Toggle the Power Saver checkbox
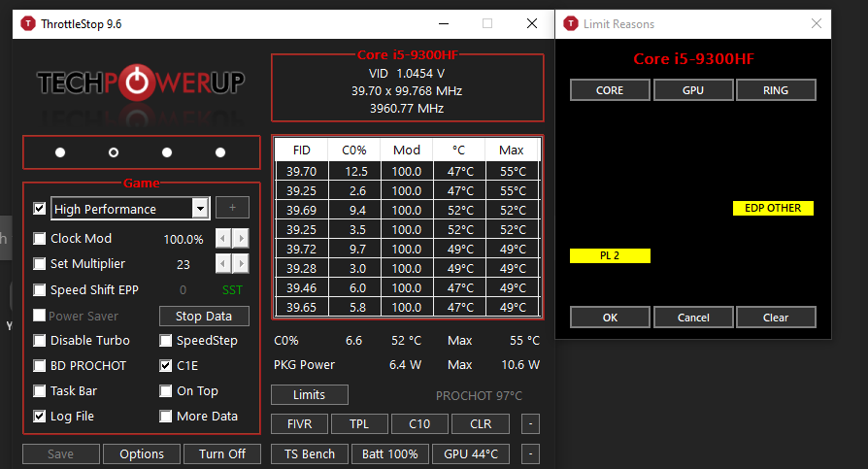 tap(39, 316)
